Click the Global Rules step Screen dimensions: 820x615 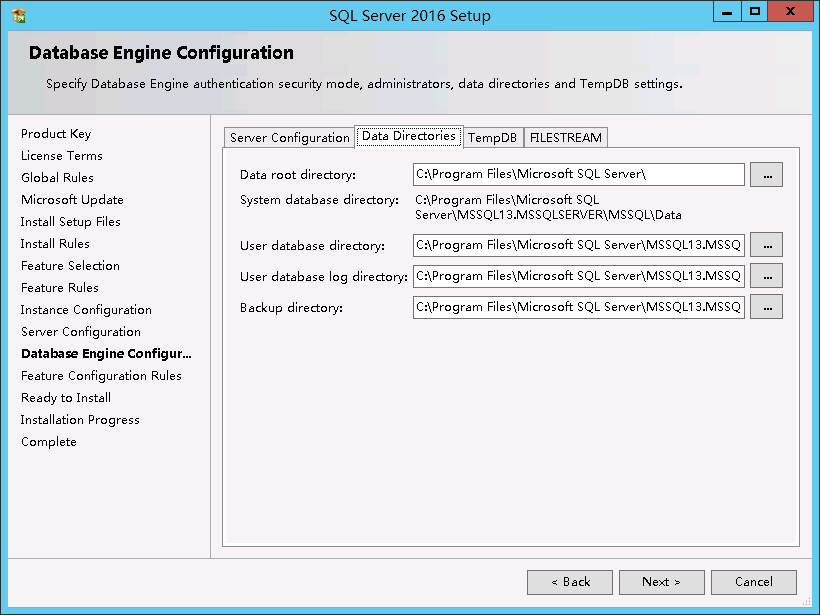click(58, 178)
